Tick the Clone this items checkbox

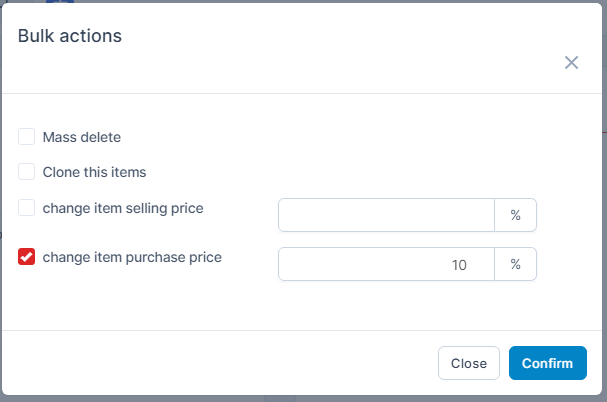27,172
